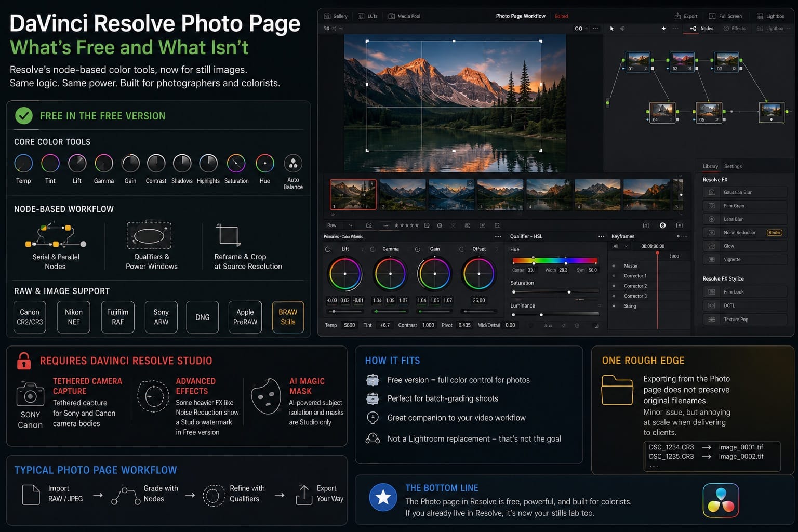Toggle the Corrector 2 keyframe diamond
Viewport: 798px width, 532px height.
tap(614, 286)
